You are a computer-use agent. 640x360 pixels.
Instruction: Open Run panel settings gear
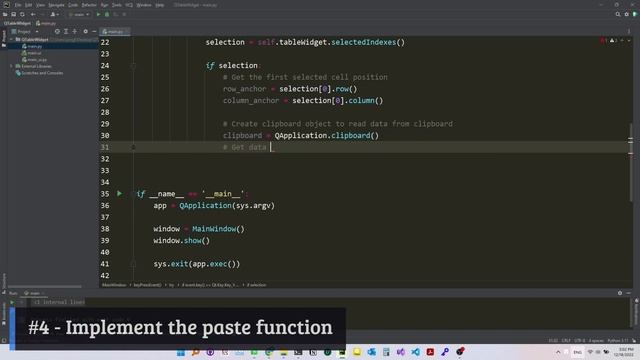point(620,293)
